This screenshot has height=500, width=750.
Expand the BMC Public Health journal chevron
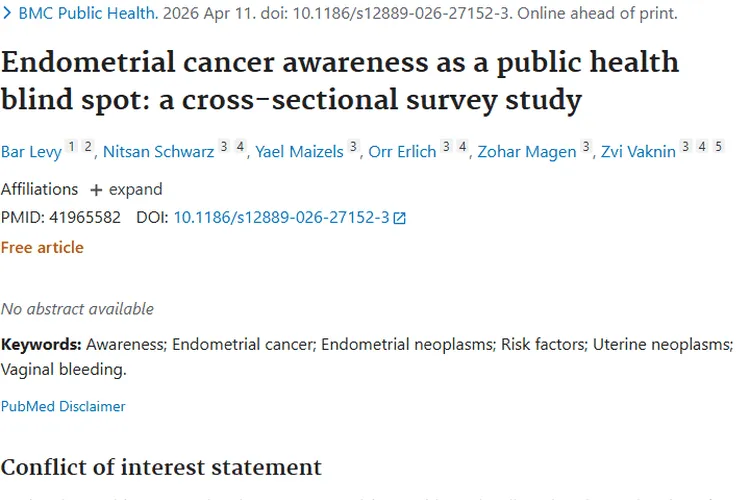click(8, 14)
